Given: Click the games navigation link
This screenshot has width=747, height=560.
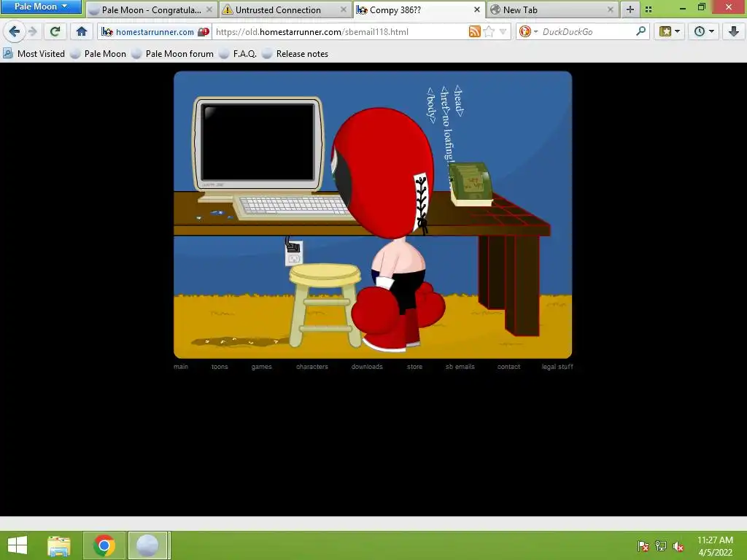Looking at the screenshot, I should pyautogui.click(x=262, y=367).
